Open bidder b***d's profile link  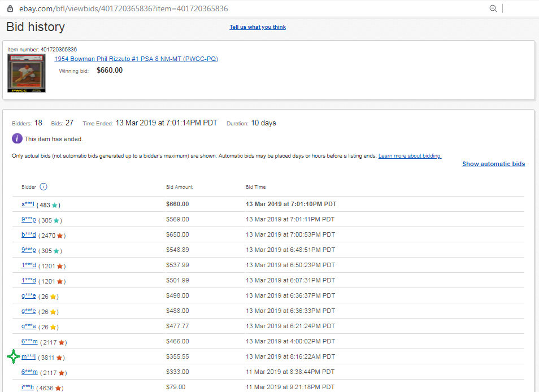pyautogui.click(x=29, y=234)
